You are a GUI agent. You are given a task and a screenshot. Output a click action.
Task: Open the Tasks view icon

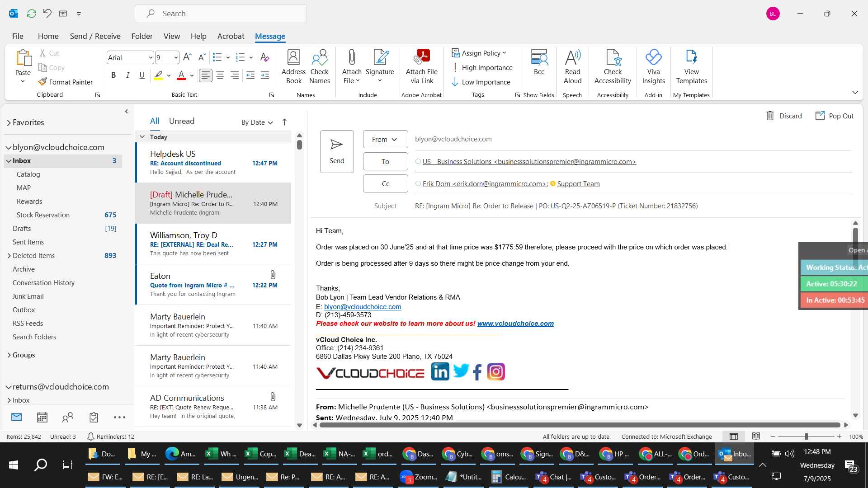coord(94,417)
